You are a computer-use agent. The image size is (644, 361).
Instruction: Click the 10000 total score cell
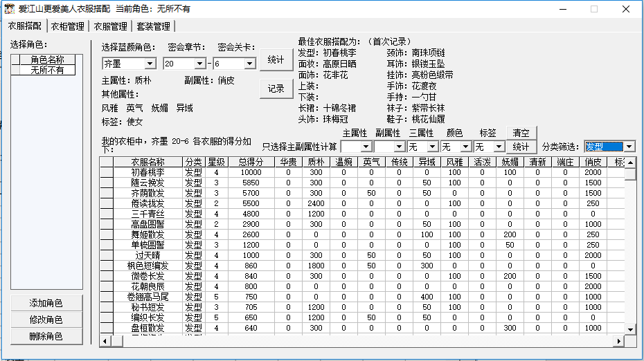pyautogui.click(x=251, y=172)
